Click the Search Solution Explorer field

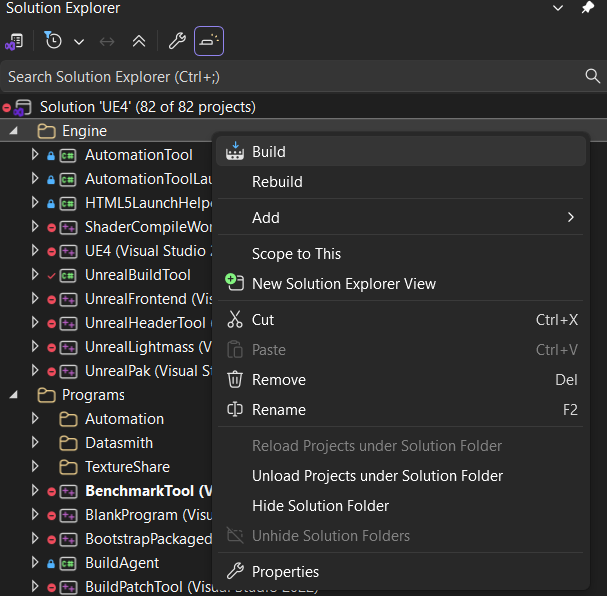point(304,76)
